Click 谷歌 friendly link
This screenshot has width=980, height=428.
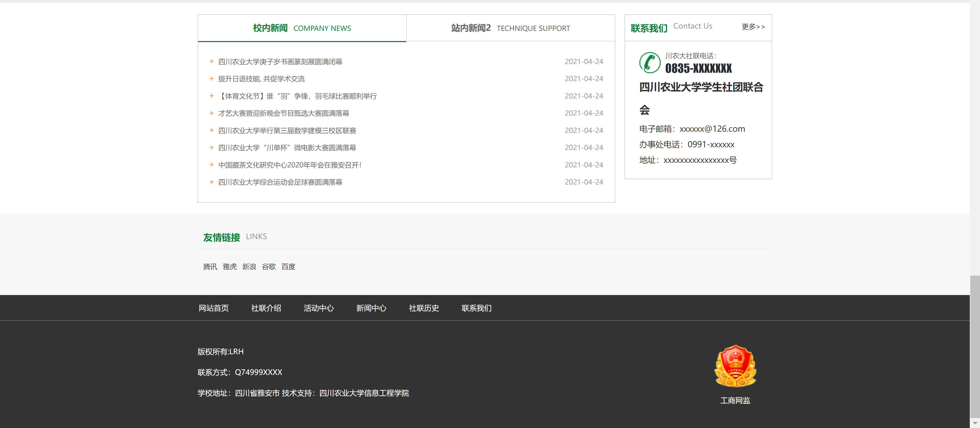point(269,267)
